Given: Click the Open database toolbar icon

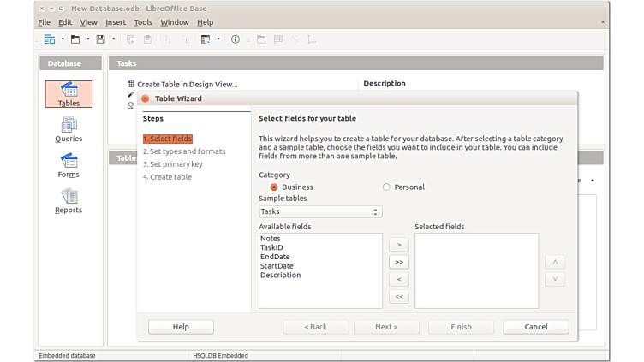Looking at the screenshot, I should tap(75, 39).
